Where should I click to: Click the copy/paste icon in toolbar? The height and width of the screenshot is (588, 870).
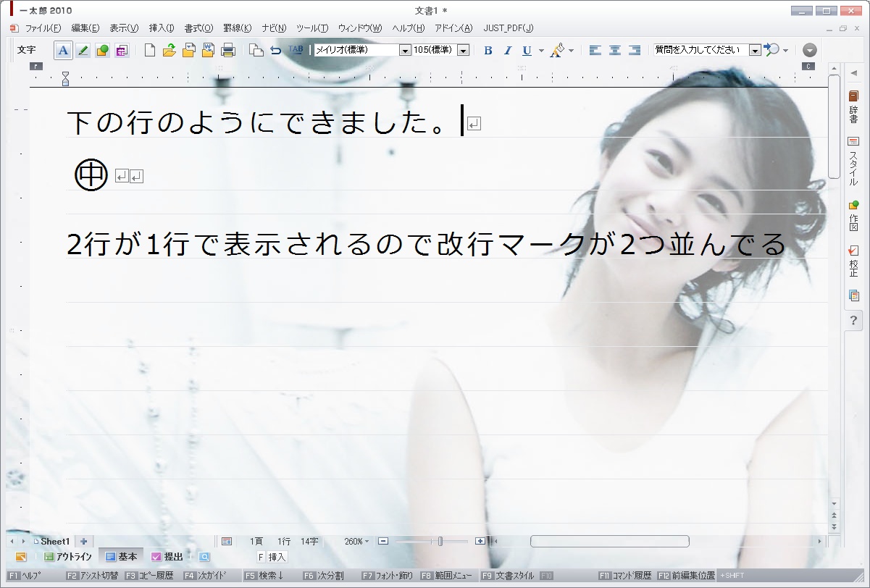pyautogui.click(x=256, y=50)
